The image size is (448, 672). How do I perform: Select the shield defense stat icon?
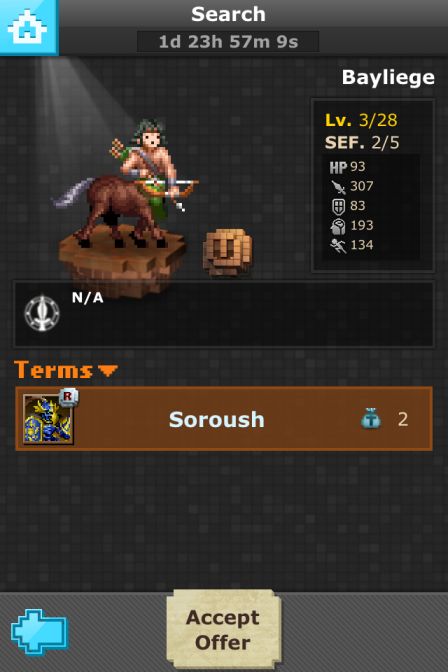338,206
